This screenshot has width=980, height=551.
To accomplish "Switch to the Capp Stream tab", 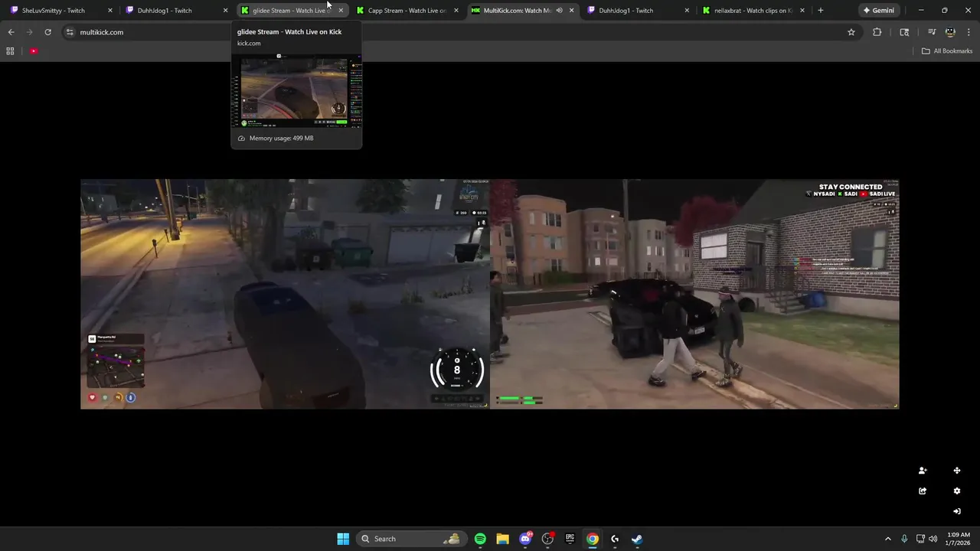I will pyautogui.click(x=407, y=11).
